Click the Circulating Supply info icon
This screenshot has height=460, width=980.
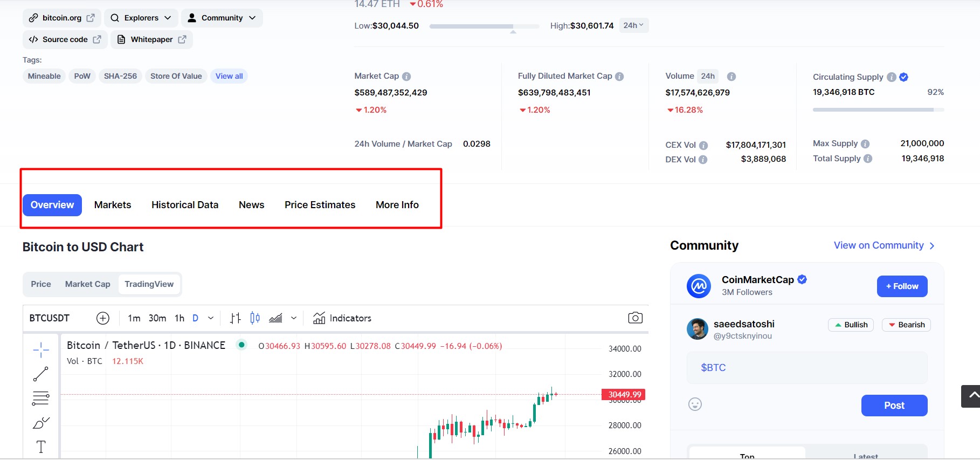click(x=892, y=77)
